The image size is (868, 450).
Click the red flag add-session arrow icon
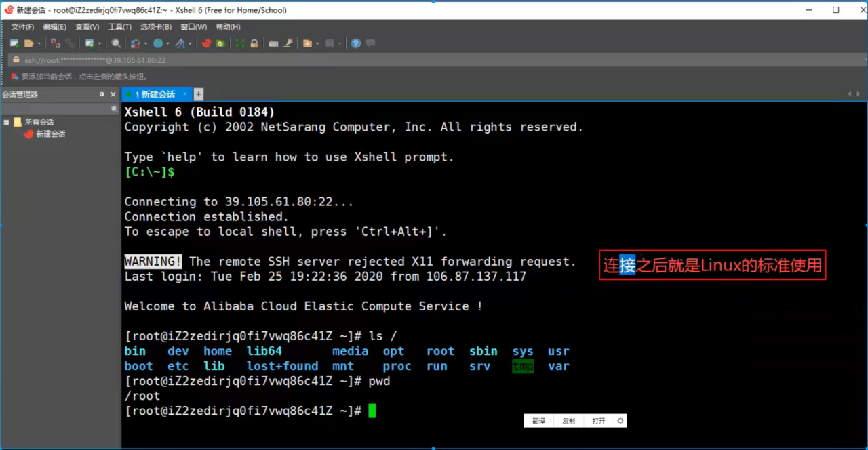[x=15, y=77]
